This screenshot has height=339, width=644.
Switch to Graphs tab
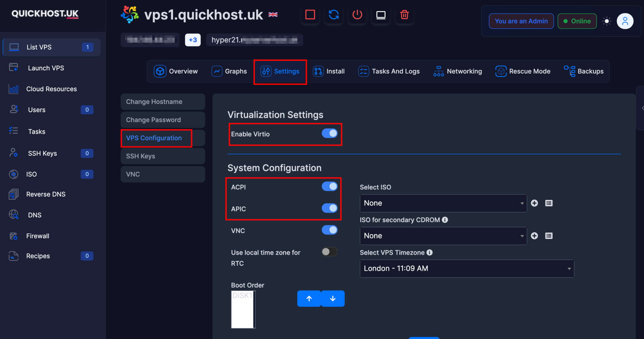click(229, 71)
